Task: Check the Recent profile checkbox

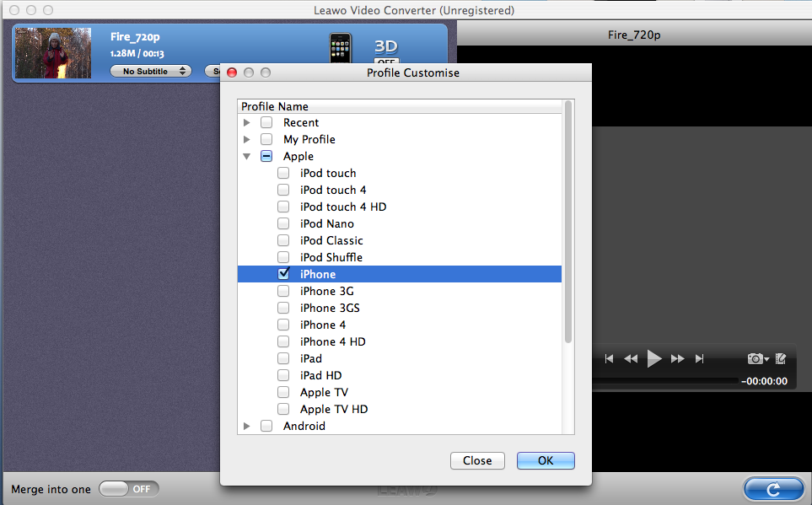Action: coord(266,123)
